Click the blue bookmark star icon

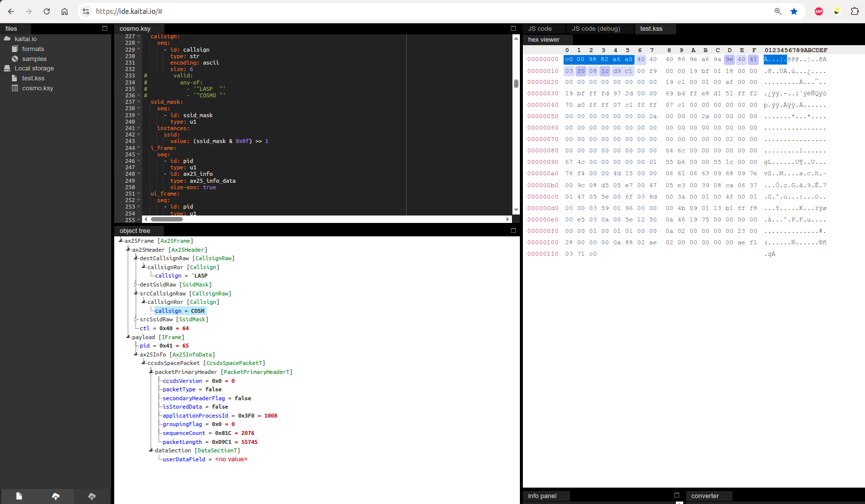(x=794, y=11)
